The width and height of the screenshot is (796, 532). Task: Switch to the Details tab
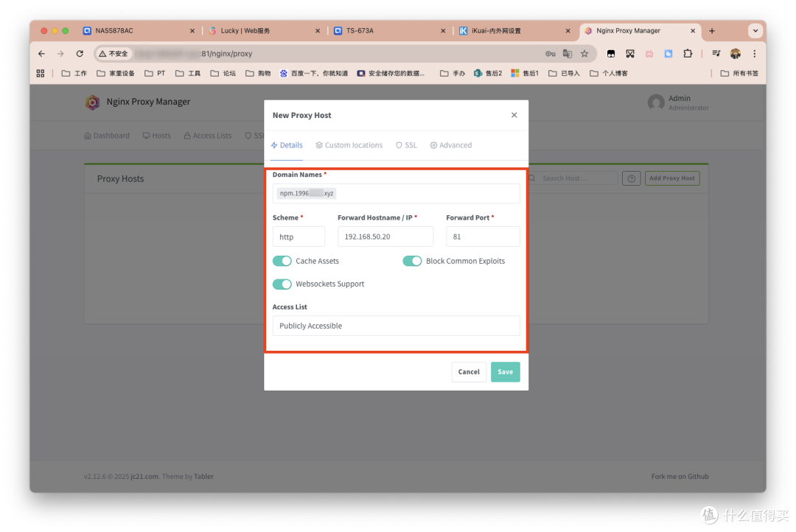(287, 145)
